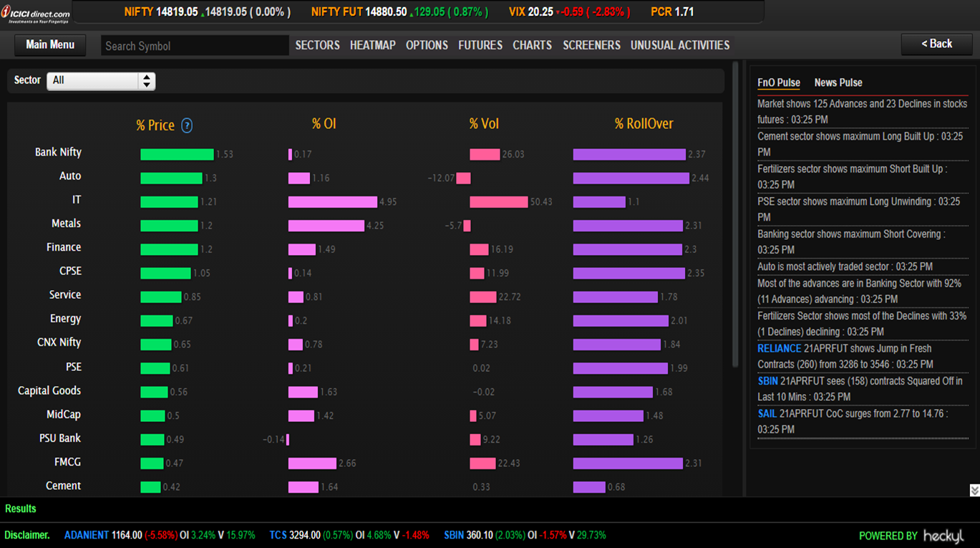Go to the OPTIONS section
Image resolution: width=980 pixels, height=548 pixels.
[427, 45]
